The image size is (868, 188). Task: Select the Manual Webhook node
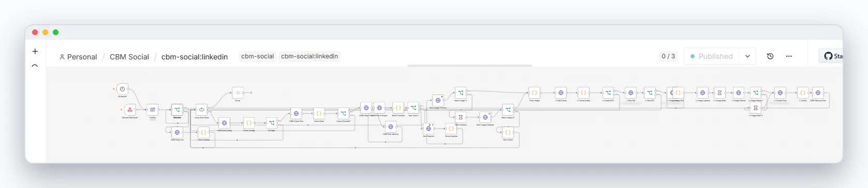130,109
